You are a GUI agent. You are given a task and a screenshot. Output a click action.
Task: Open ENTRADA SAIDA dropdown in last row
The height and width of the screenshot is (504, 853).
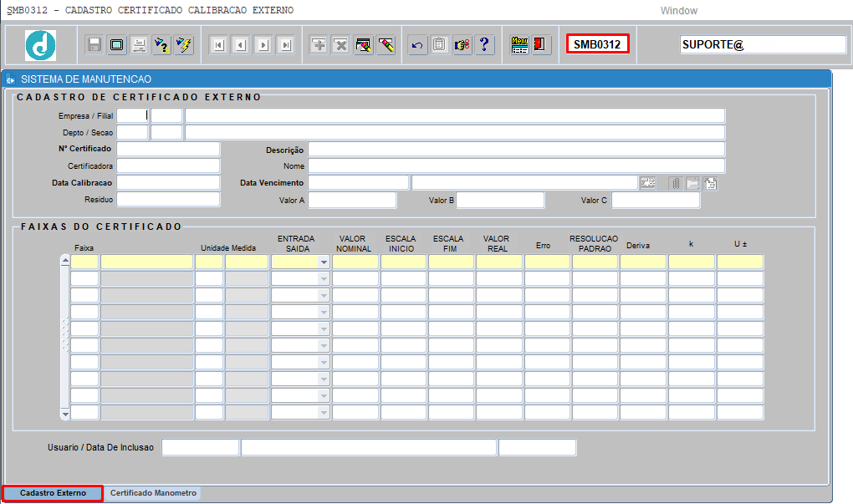pyautogui.click(x=324, y=413)
